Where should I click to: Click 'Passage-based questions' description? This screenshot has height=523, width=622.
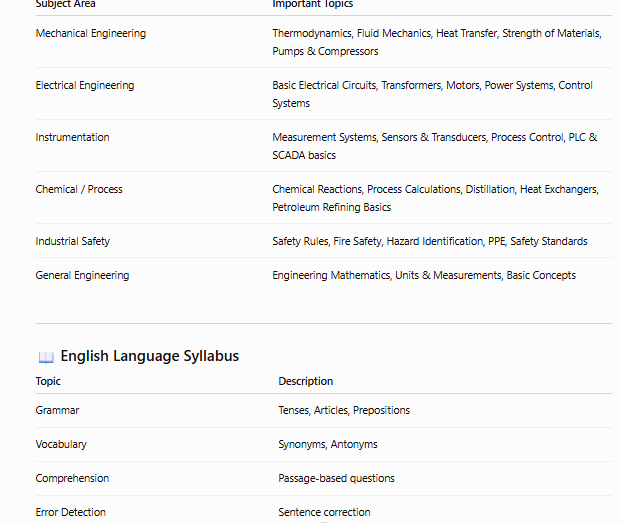[336, 479]
